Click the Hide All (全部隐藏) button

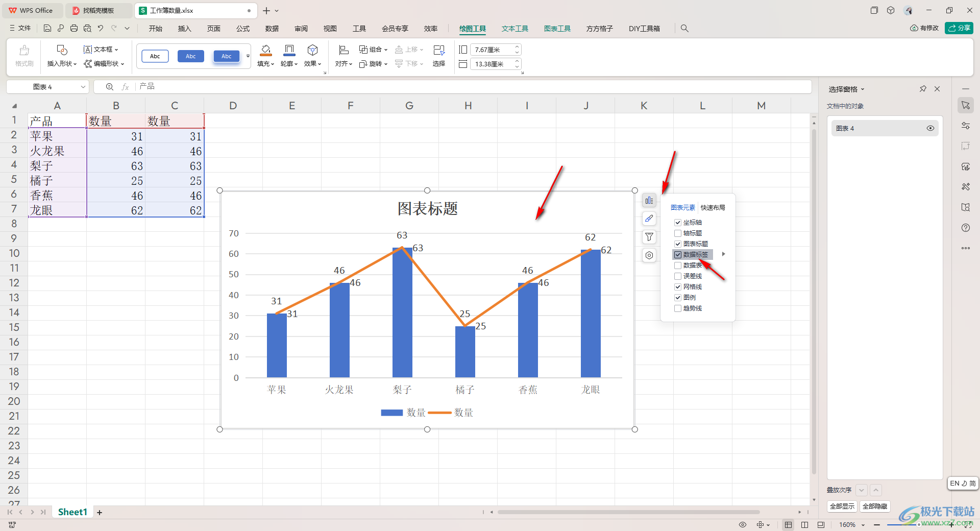tap(875, 506)
